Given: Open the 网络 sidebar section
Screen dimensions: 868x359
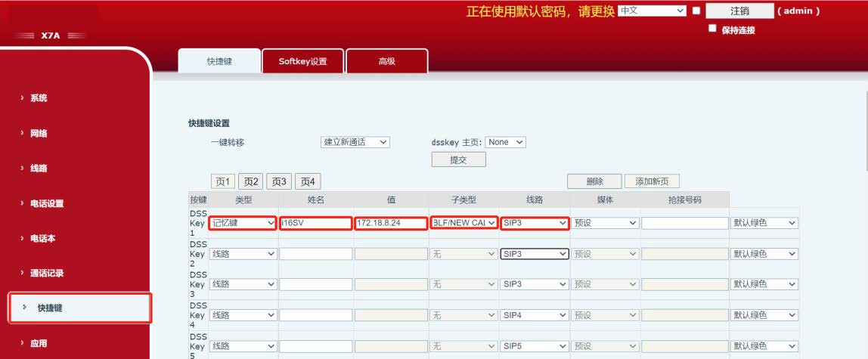Looking at the screenshot, I should click(39, 133).
